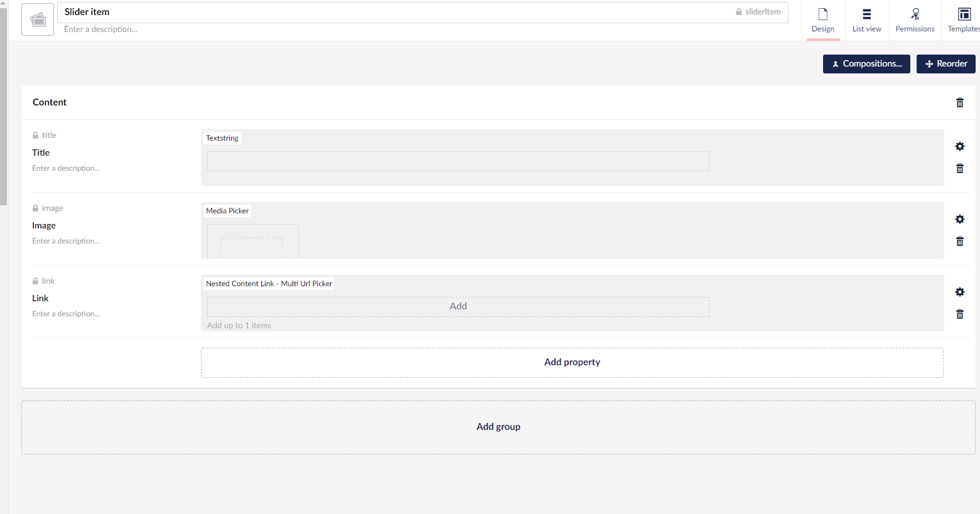
Task: Delete the Content group using its trash icon
Action: [x=959, y=103]
